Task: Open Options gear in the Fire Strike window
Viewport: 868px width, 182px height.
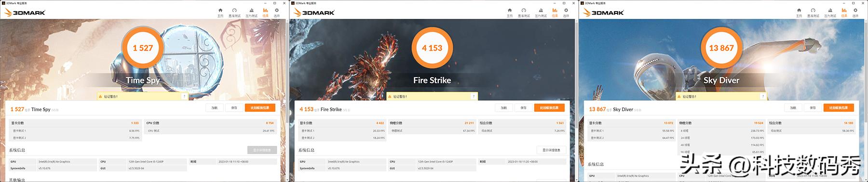Action: [566, 13]
